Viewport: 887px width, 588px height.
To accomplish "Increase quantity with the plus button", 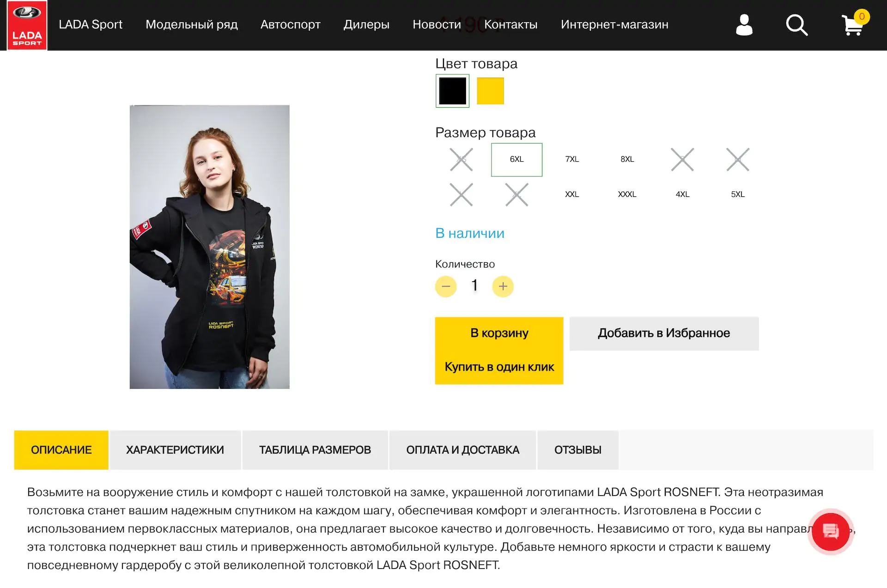I will pos(503,286).
